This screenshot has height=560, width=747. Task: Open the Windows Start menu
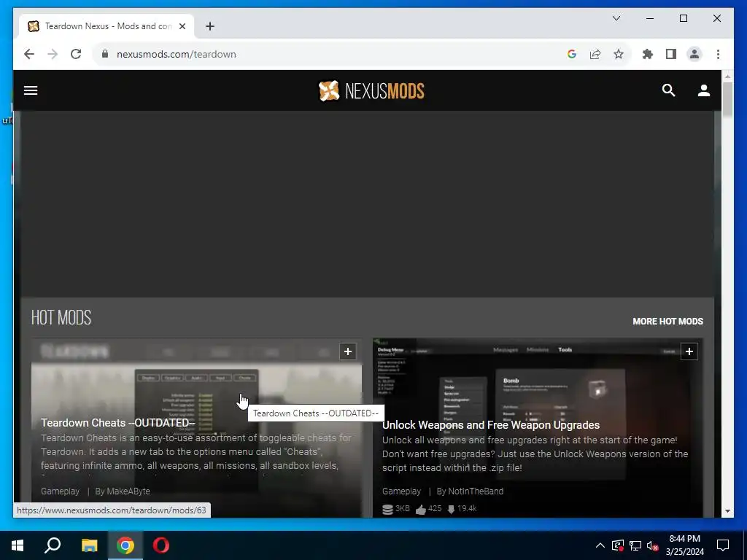point(18,545)
